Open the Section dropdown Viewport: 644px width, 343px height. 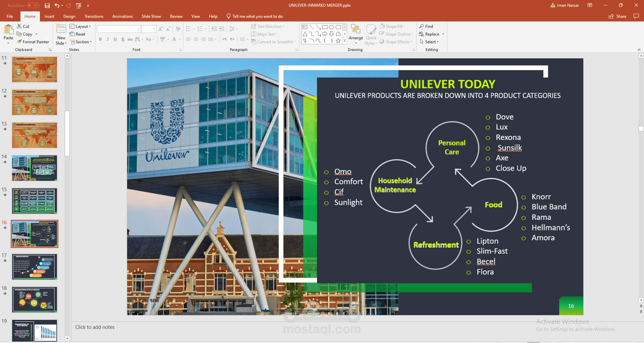point(80,42)
